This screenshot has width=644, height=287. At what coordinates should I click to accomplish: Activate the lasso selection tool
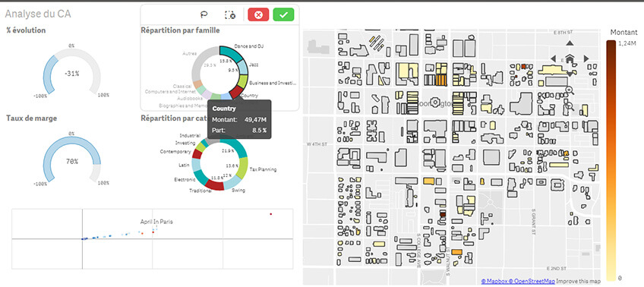pos(204,15)
